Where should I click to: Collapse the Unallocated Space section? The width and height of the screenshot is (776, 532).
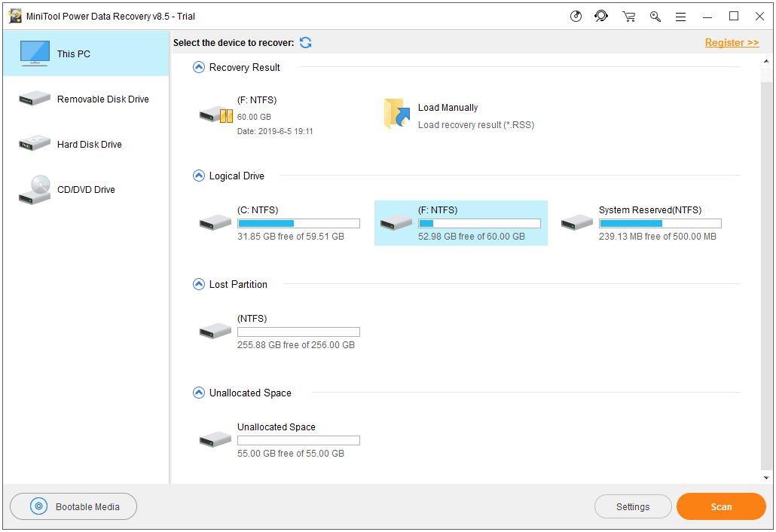click(198, 393)
